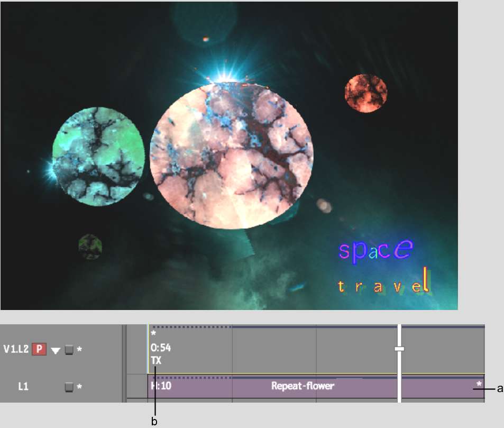Viewport: 504px width, 428px height.
Task: Click the timeline positioner handle
Action: (x=399, y=349)
